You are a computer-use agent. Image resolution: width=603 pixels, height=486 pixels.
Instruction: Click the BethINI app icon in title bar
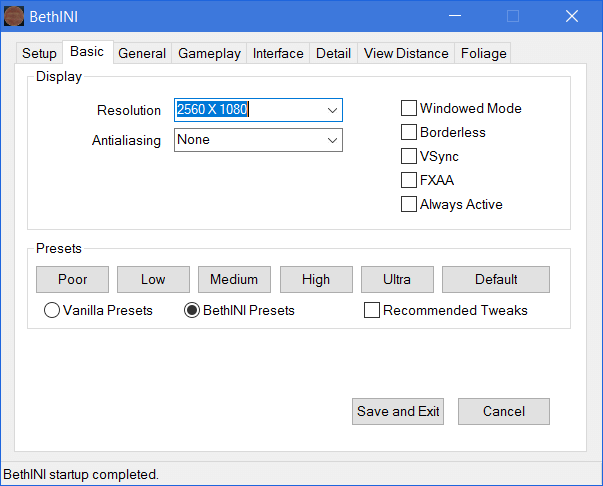point(14,16)
